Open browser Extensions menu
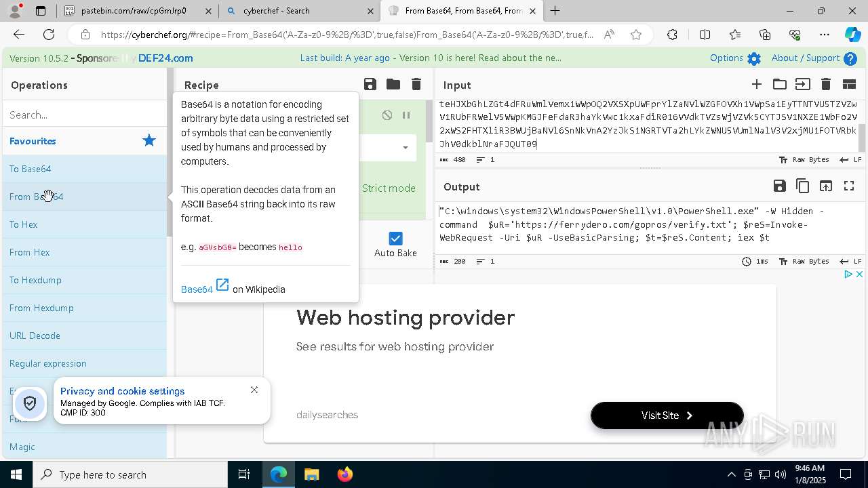The width and height of the screenshot is (868, 488). 672,35
